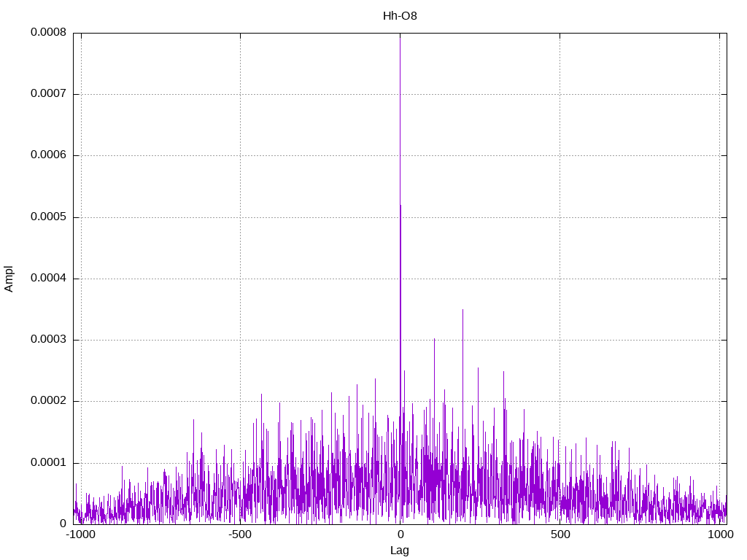Click the -500 x-axis tick label

tap(240, 534)
